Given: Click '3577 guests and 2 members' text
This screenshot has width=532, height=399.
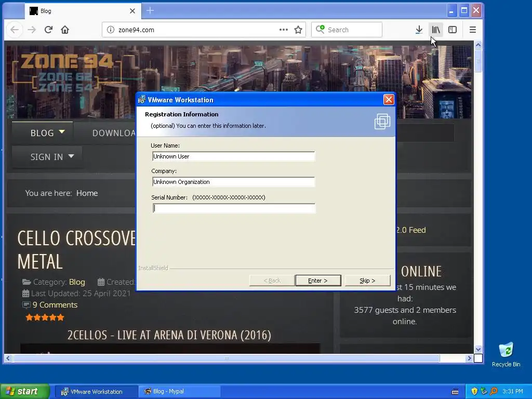Looking at the screenshot, I should (405, 310).
